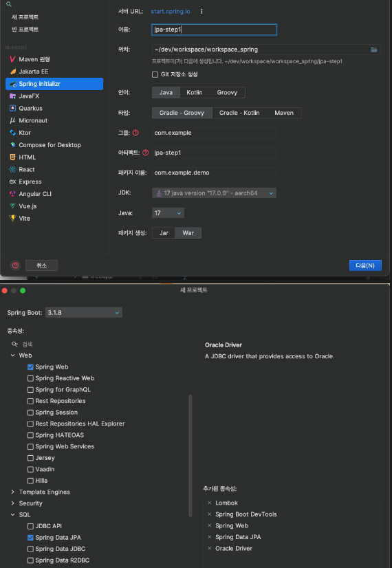Choose the JavaFX generator icon

point(12,96)
